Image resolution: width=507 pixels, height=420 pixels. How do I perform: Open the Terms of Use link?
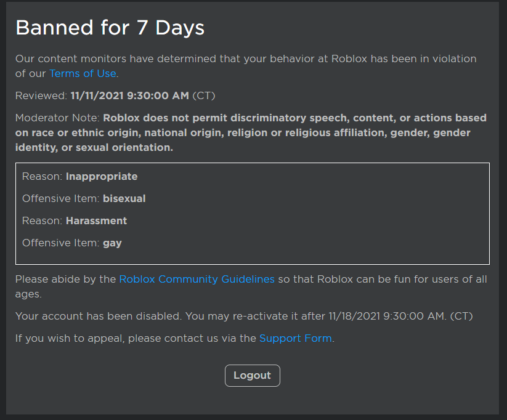[x=83, y=73]
